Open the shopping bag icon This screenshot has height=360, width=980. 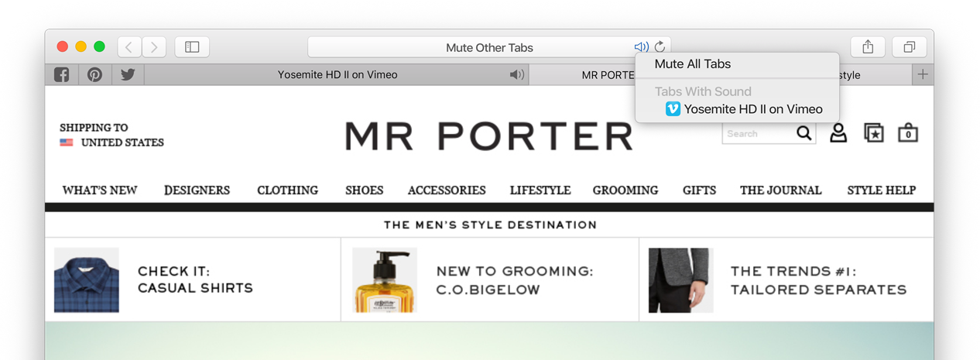click(x=908, y=133)
